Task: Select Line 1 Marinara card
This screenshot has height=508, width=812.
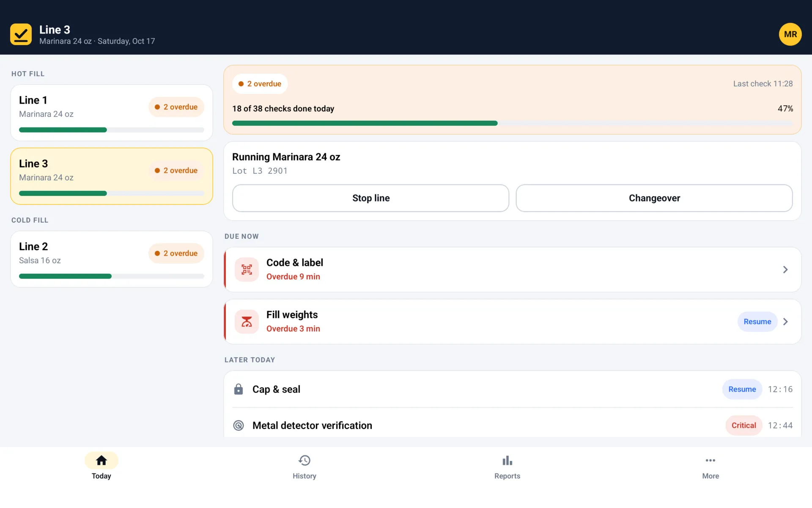Action: [112, 113]
